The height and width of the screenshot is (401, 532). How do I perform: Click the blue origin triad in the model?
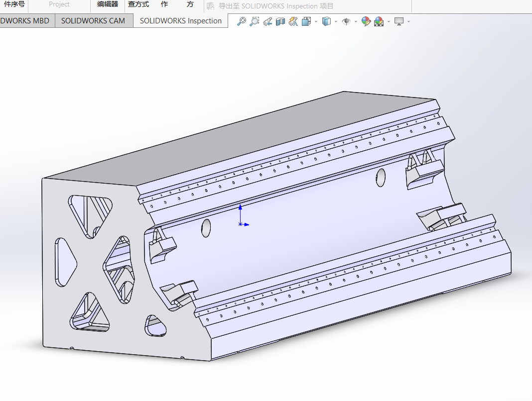click(x=241, y=223)
